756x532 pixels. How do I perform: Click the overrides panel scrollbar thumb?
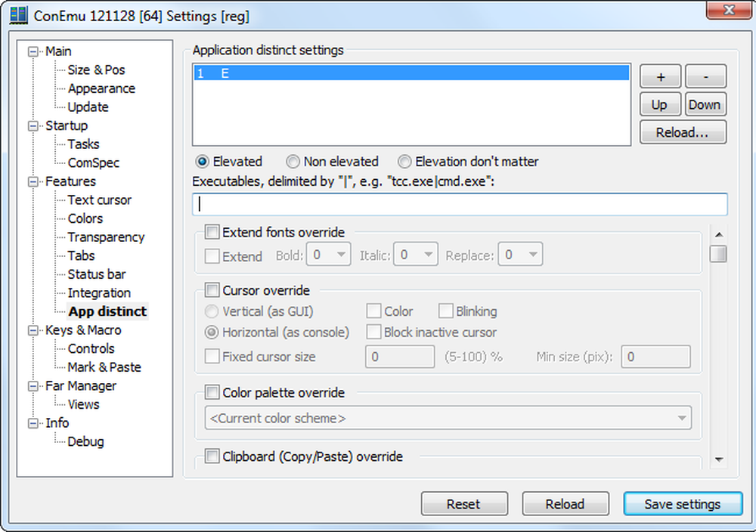point(718,254)
